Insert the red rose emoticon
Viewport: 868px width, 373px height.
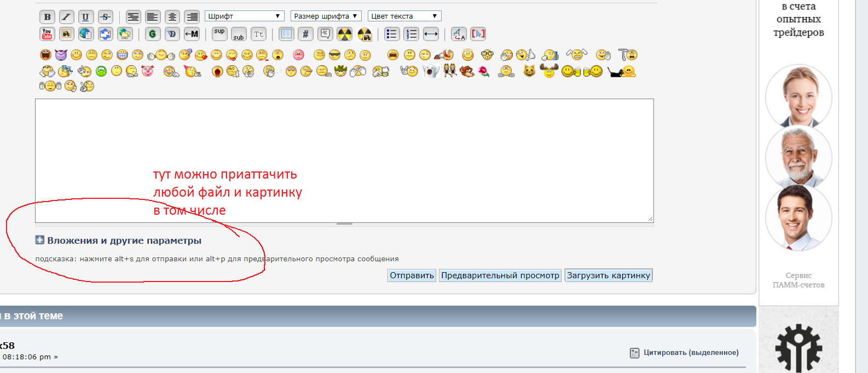coord(484,71)
